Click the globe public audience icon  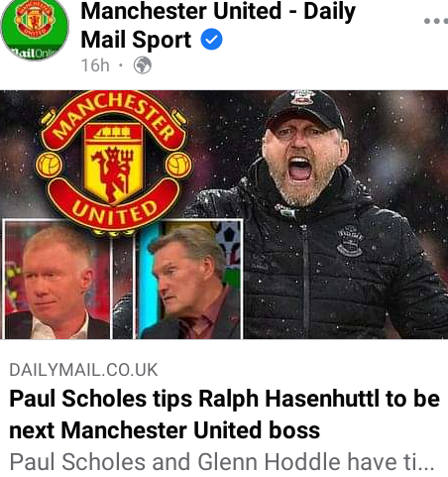[143, 65]
